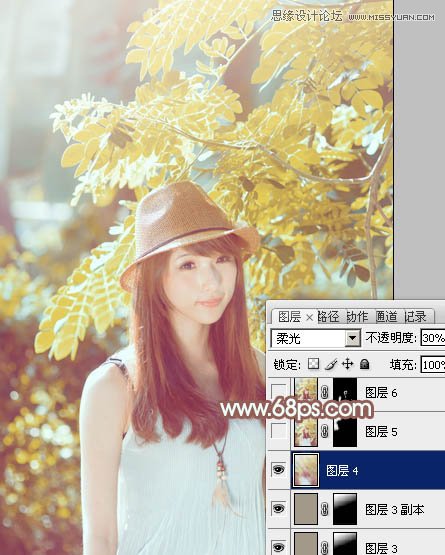445x555 pixels.
Task: Hide layer 图层 3 副本 via eye
Action: (x=279, y=509)
